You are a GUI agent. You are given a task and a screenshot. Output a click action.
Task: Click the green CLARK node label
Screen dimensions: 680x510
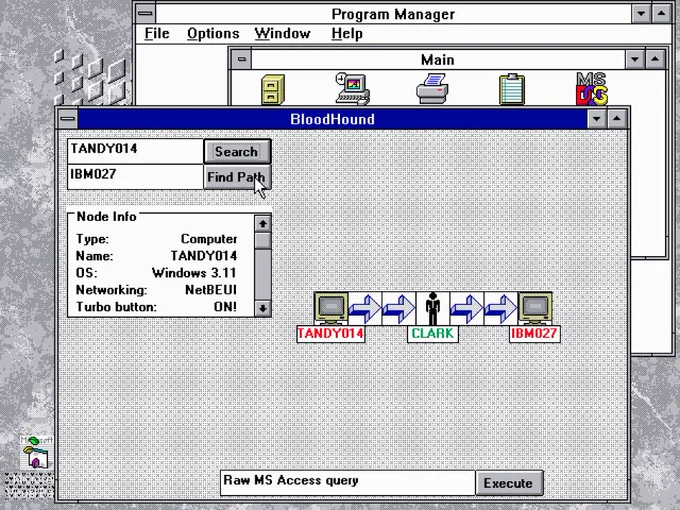[433, 333]
